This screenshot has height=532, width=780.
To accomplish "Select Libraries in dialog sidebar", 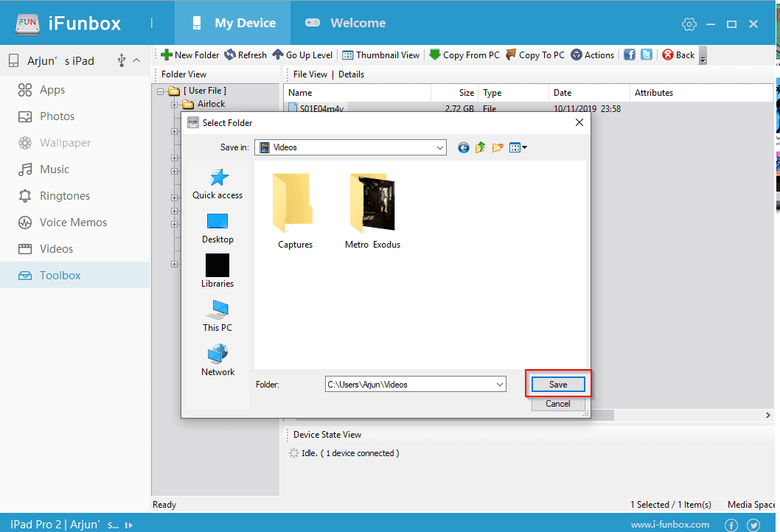I will pos(217,271).
